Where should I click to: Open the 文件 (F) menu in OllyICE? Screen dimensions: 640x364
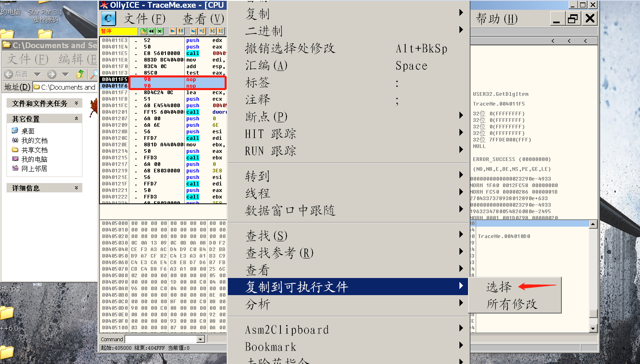click(145, 19)
